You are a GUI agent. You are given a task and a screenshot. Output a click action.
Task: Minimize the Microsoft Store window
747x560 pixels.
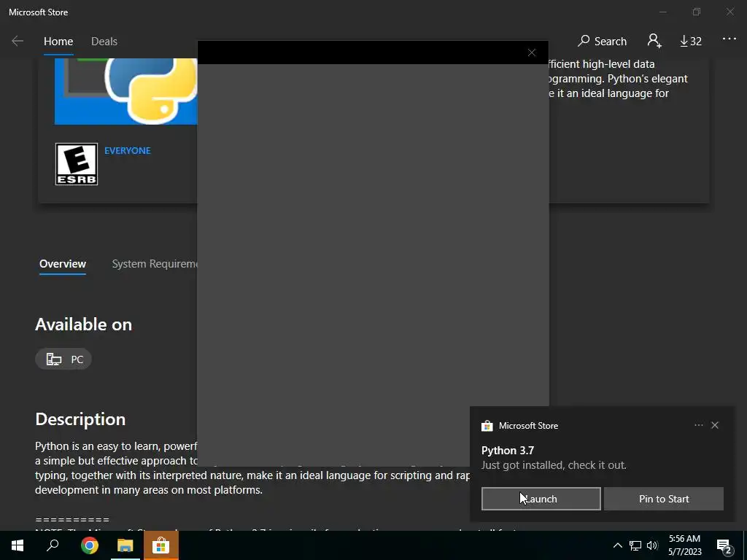(x=663, y=12)
